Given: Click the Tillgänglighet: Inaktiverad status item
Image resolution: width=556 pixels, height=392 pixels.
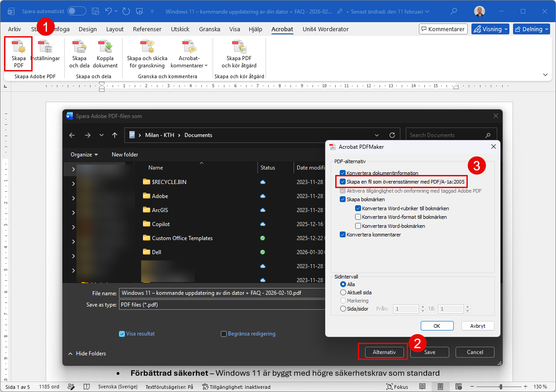Looking at the screenshot, I should coord(236,387).
